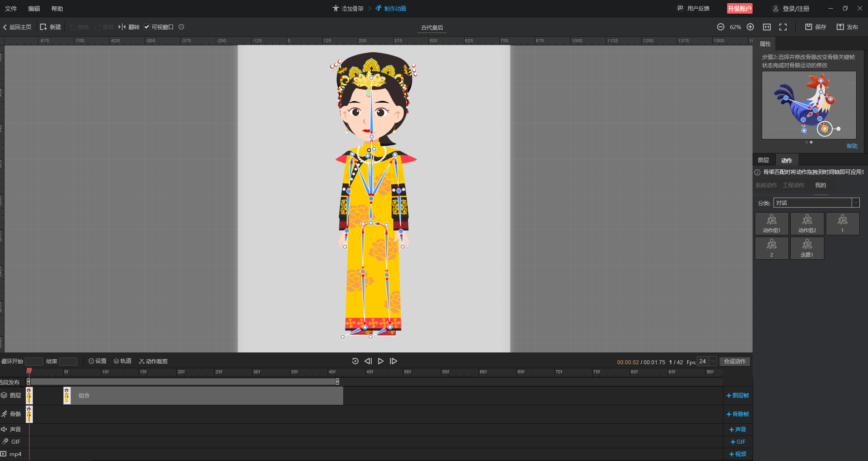Publish project with 发布 button
Screen dimensions: 868x461
[848, 27]
